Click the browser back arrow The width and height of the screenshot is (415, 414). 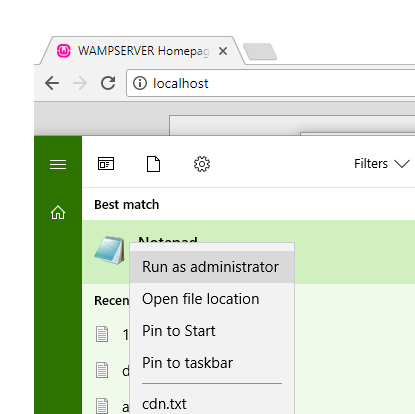[52, 83]
